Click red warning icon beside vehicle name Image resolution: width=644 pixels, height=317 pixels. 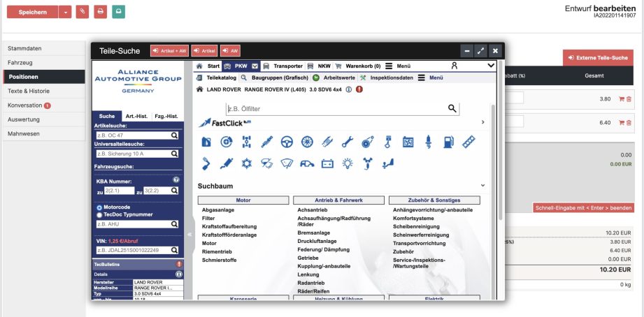pos(359,89)
